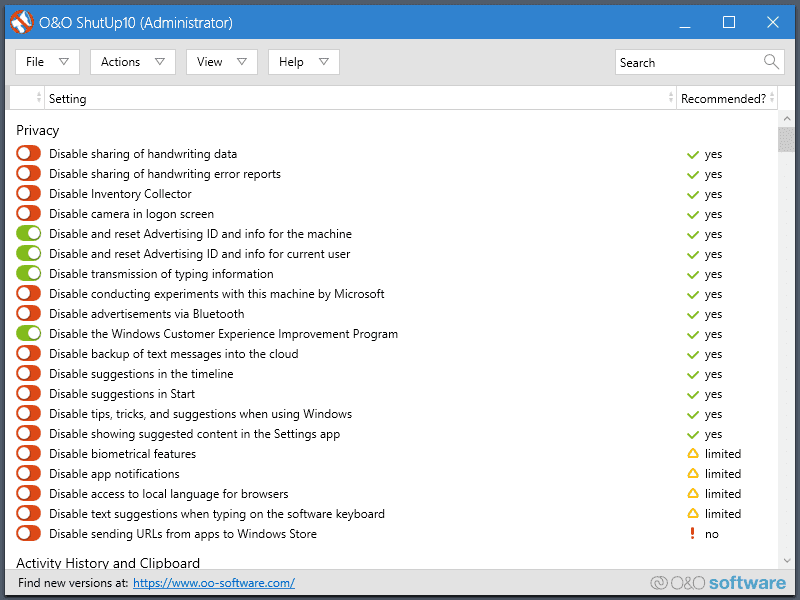Click the vertical scrollbar thumb
Screen dimensions: 800x600
pyautogui.click(x=785, y=139)
